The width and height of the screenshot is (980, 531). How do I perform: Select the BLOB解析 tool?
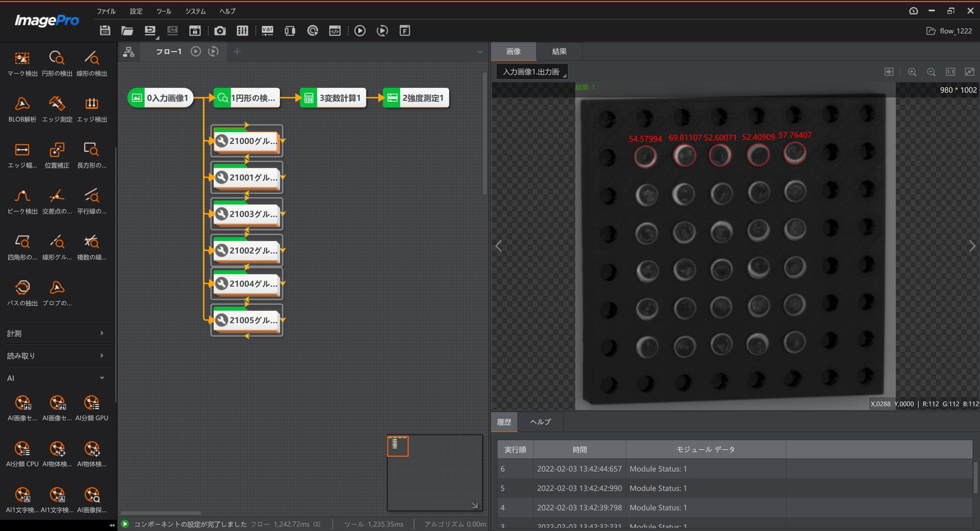click(22, 110)
